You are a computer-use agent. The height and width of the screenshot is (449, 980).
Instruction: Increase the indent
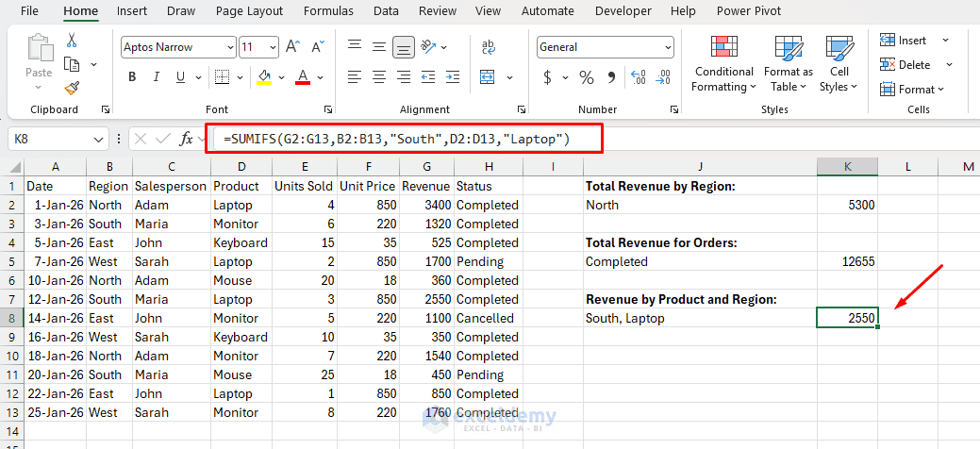(x=453, y=77)
